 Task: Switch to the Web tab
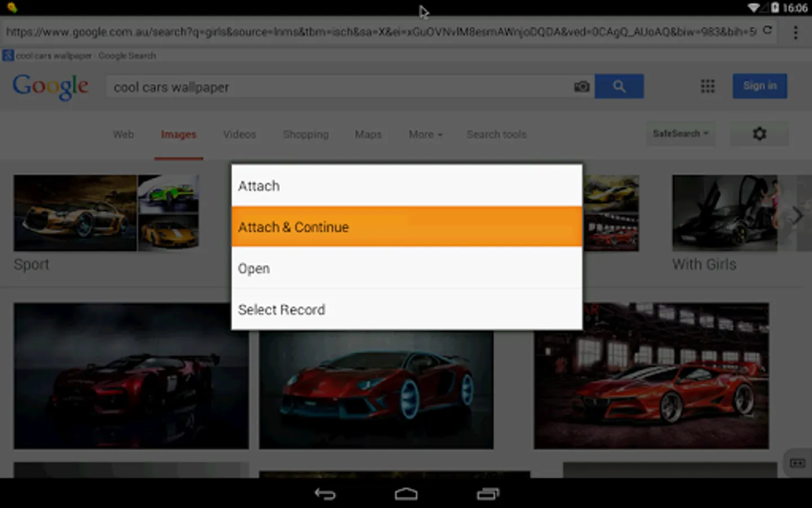click(123, 134)
